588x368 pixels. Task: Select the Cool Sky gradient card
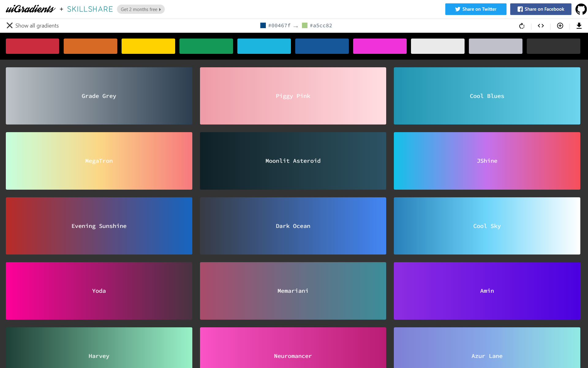(x=487, y=226)
